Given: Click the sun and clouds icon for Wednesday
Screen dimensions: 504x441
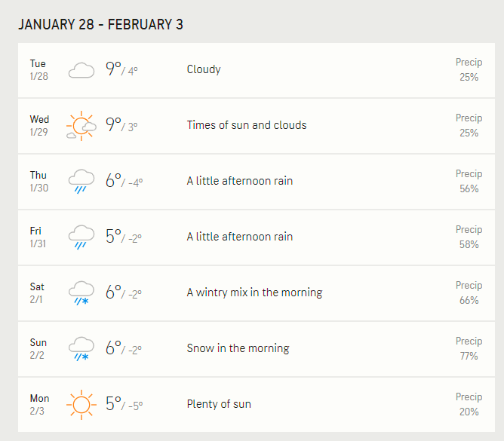Looking at the screenshot, I should [x=81, y=126].
